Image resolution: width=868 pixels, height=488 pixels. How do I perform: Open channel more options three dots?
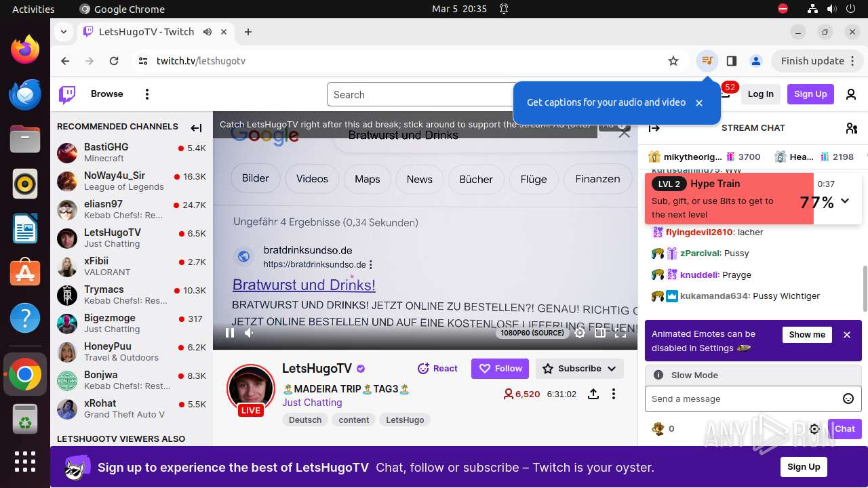(614, 394)
